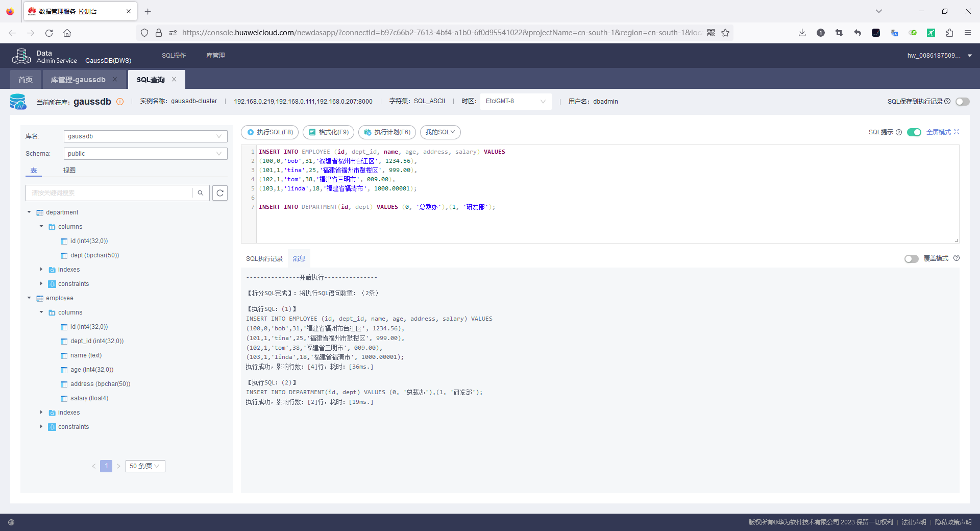The width and height of the screenshot is (980, 531).
Task: Click the Firefox extensions puzzle icon
Action: click(949, 33)
